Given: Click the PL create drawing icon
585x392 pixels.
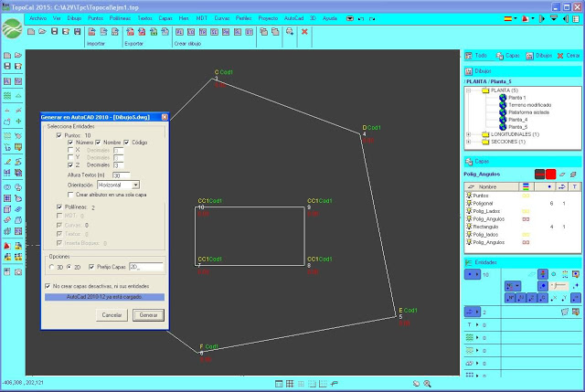Looking at the screenshot, I should [179, 32].
